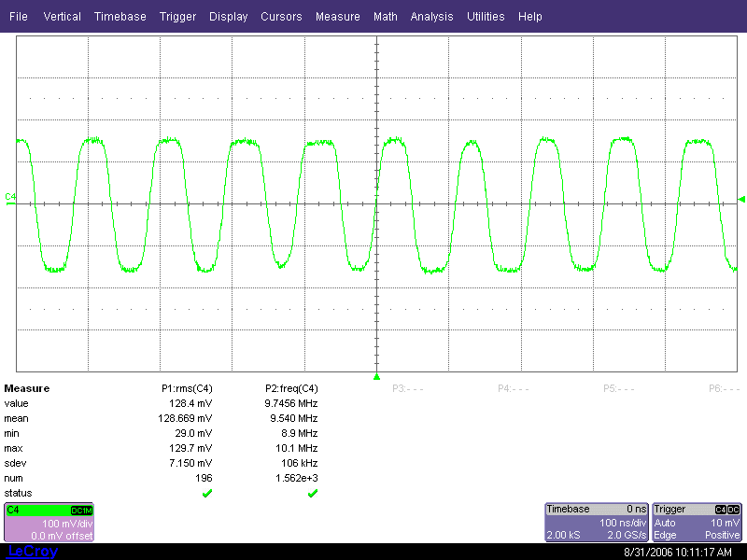Select the empty P4 measurement slot
This screenshot has height=560, width=747.
513,388
